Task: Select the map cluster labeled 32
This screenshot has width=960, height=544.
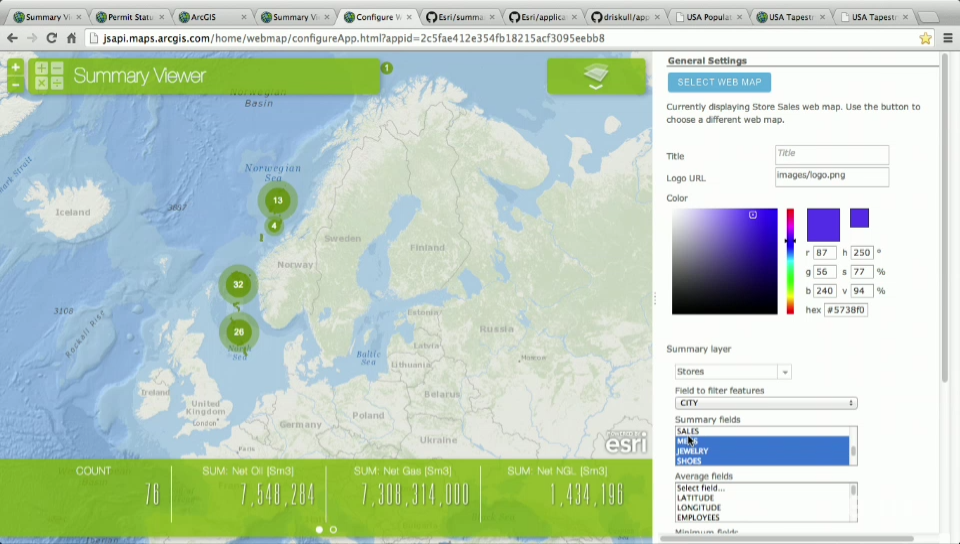Action: point(238,285)
